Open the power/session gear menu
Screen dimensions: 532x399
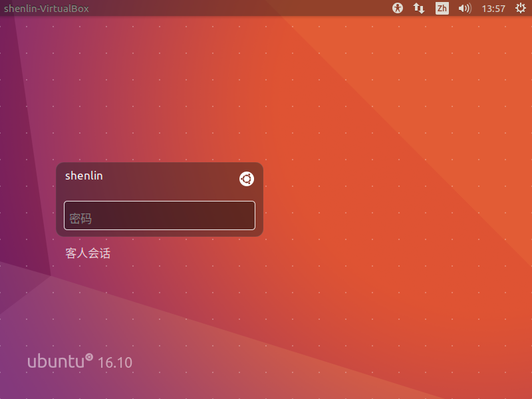[521, 8]
